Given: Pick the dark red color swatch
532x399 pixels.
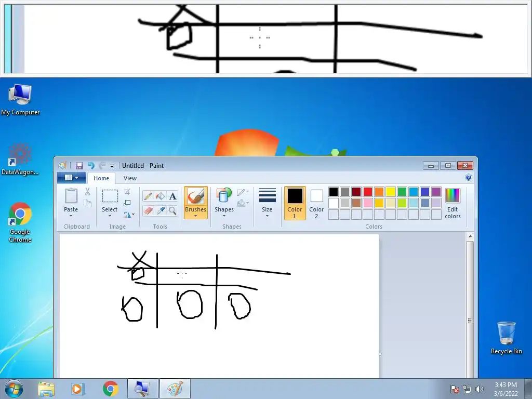Looking at the screenshot, I should tap(356, 192).
